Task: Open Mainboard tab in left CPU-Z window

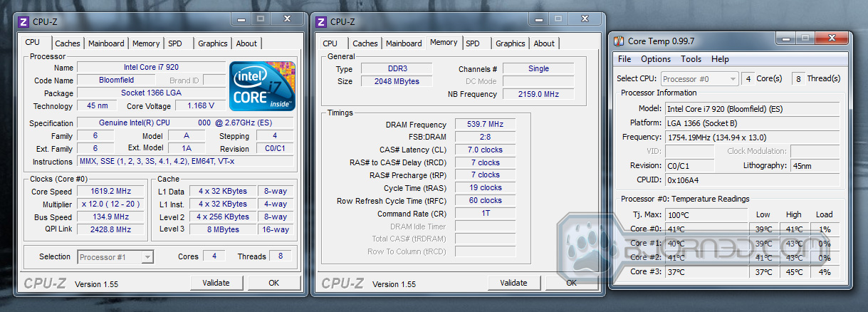Action: coord(106,43)
